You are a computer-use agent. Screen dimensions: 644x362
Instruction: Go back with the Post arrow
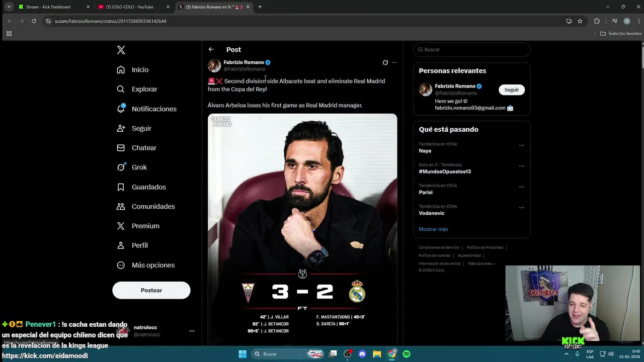click(x=211, y=49)
